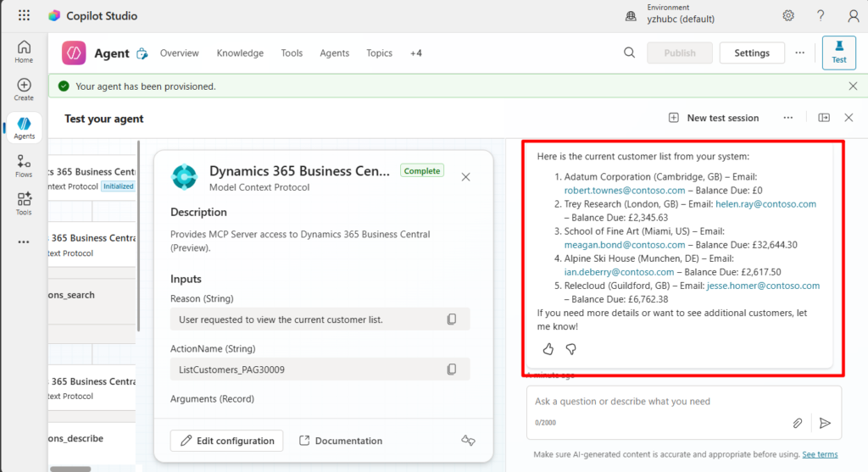Open more options beside New test session
This screenshot has height=472, width=868.
(x=787, y=118)
